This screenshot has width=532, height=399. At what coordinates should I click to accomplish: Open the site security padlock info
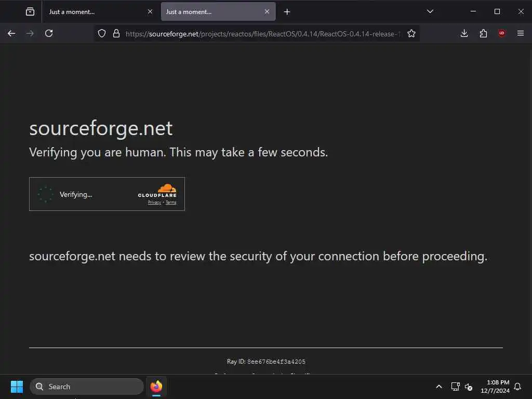tap(116, 33)
